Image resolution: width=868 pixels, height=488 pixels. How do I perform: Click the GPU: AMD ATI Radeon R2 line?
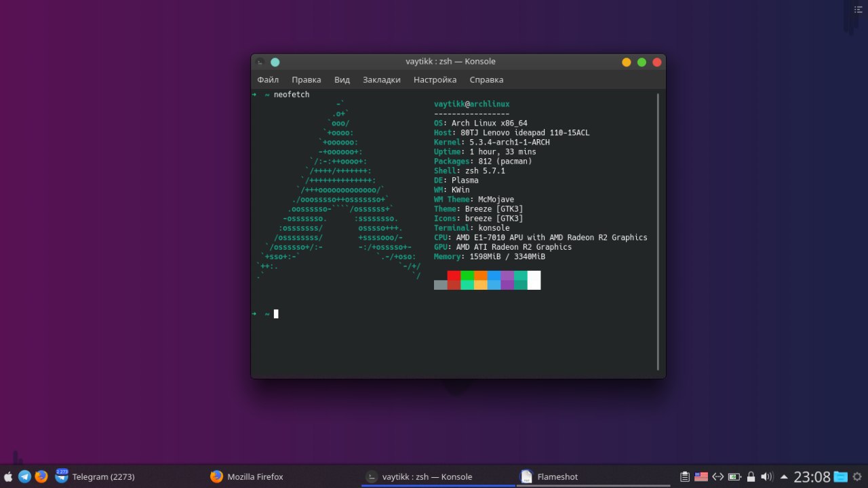[x=502, y=247]
